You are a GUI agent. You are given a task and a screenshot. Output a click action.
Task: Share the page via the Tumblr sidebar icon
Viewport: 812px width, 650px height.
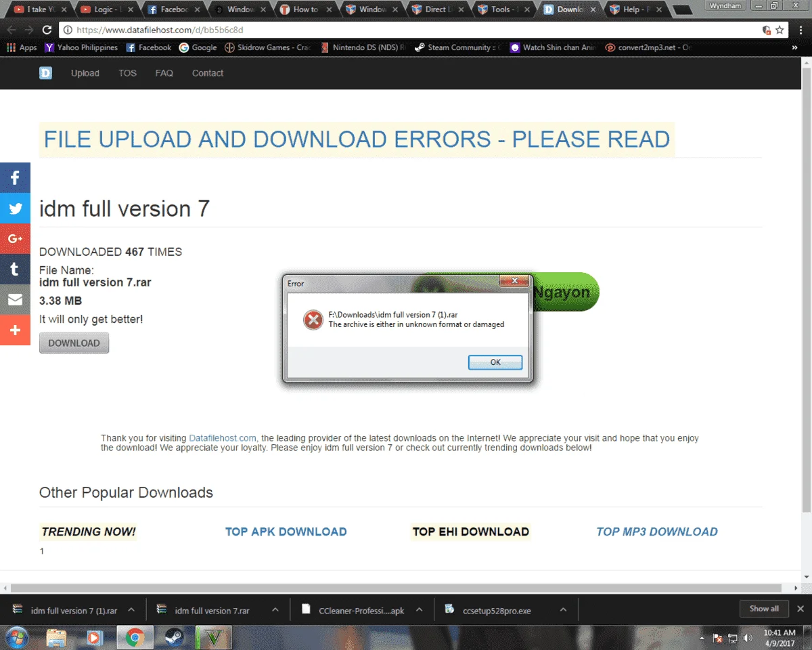15,269
